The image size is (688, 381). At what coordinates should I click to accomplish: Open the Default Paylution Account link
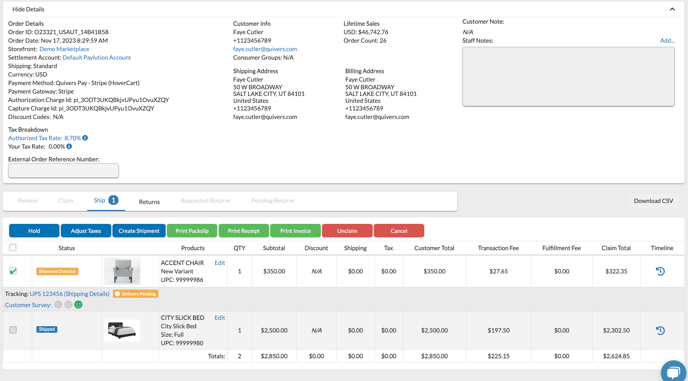(x=97, y=57)
